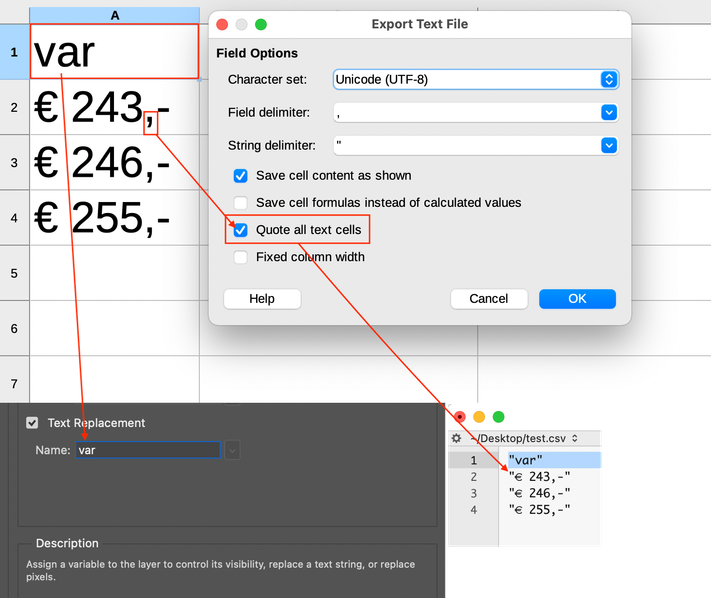The width and height of the screenshot is (711, 598).
Task: Click line "var" in the text editor
Action: pos(525,460)
